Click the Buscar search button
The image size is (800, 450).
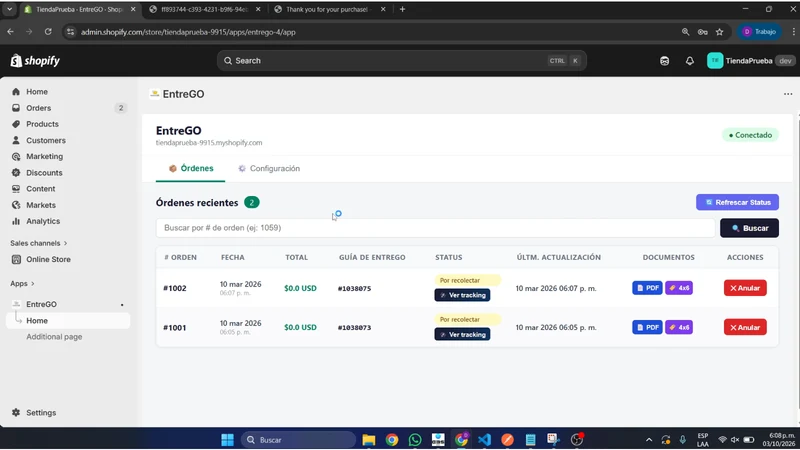coord(749,228)
